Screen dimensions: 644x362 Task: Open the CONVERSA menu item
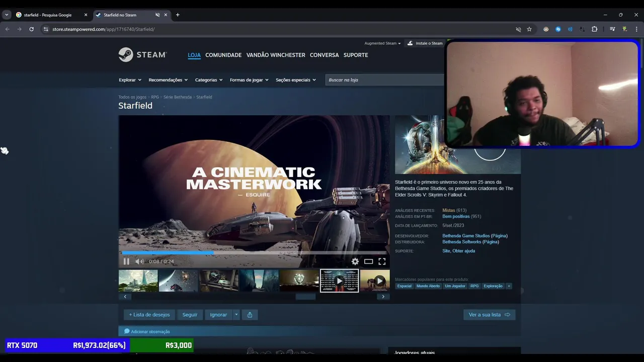coord(324,55)
